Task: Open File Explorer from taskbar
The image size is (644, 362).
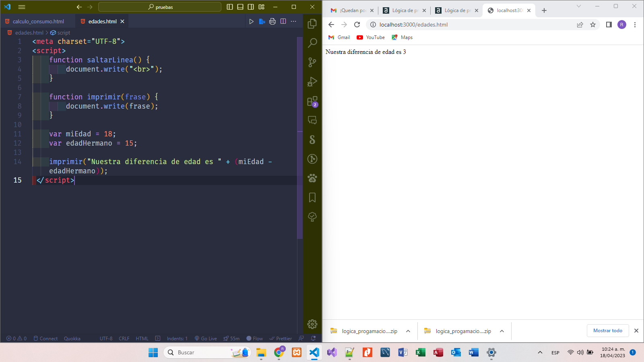Action: (261, 352)
